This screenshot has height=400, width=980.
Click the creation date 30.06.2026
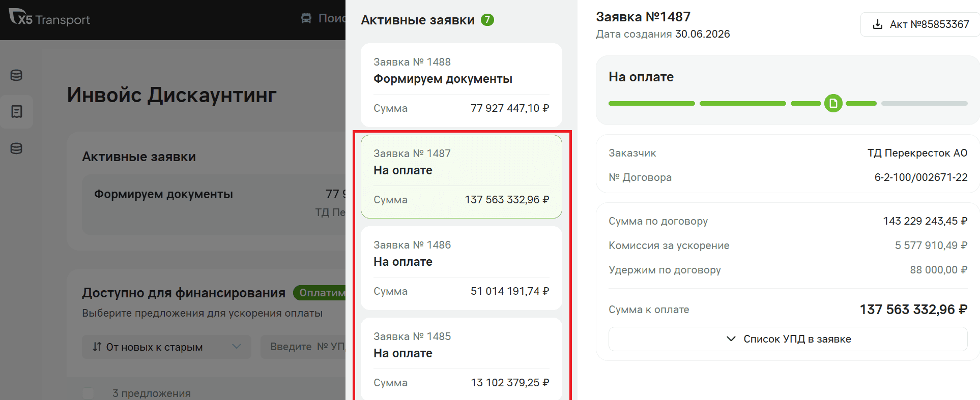(703, 34)
